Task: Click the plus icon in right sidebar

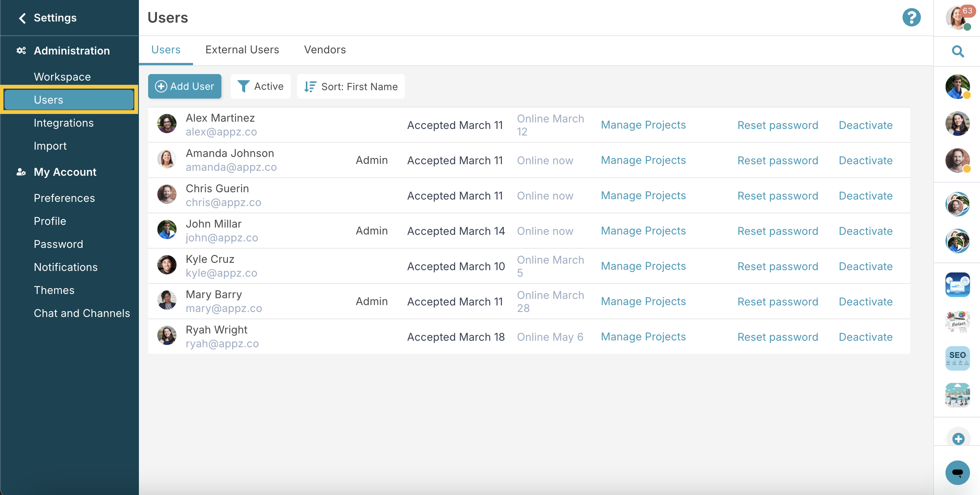Action: [x=958, y=439]
